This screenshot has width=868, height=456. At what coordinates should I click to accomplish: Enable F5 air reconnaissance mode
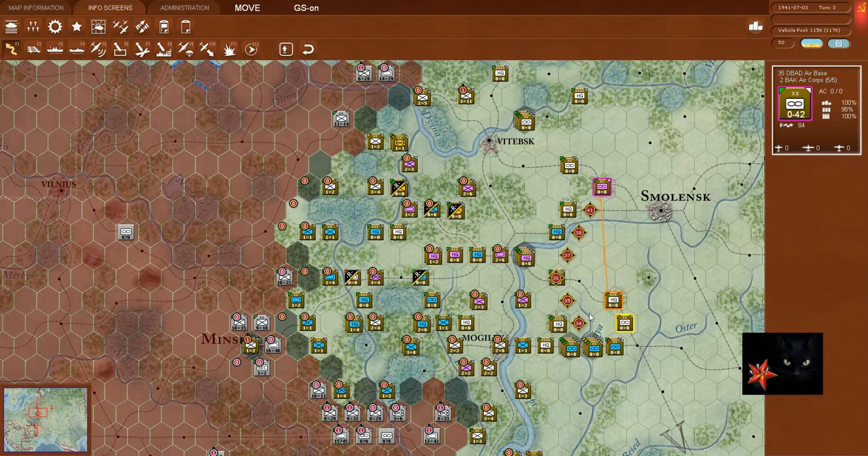[x=99, y=49]
